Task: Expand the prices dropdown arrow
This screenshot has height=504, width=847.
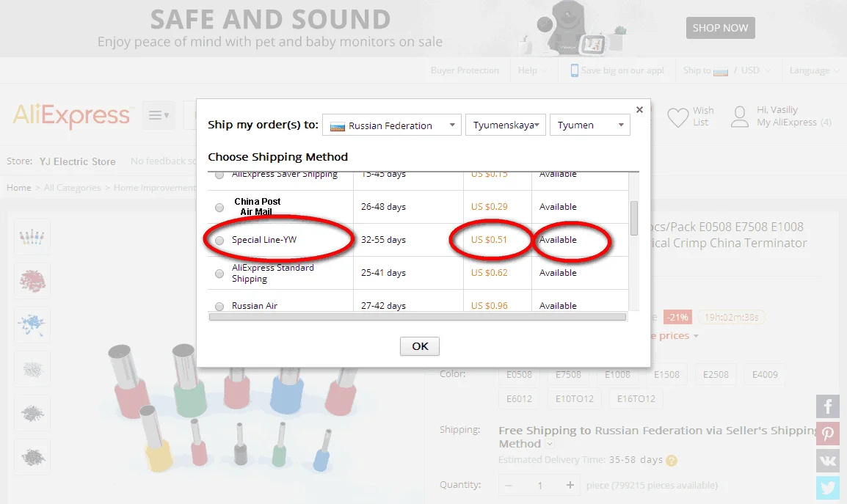Action: pyautogui.click(x=696, y=336)
